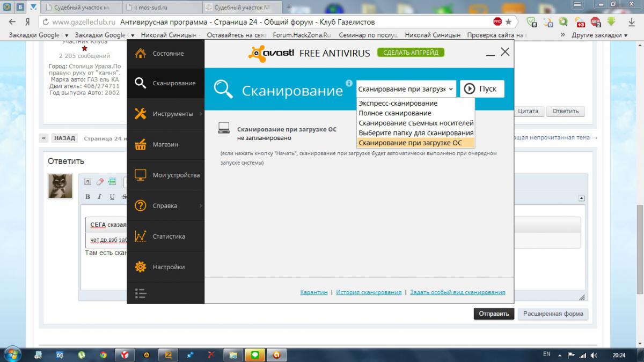Open Статистика in the Avast sidebar
The width and height of the screenshot is (644, 362).
click(x=166, y=236)
